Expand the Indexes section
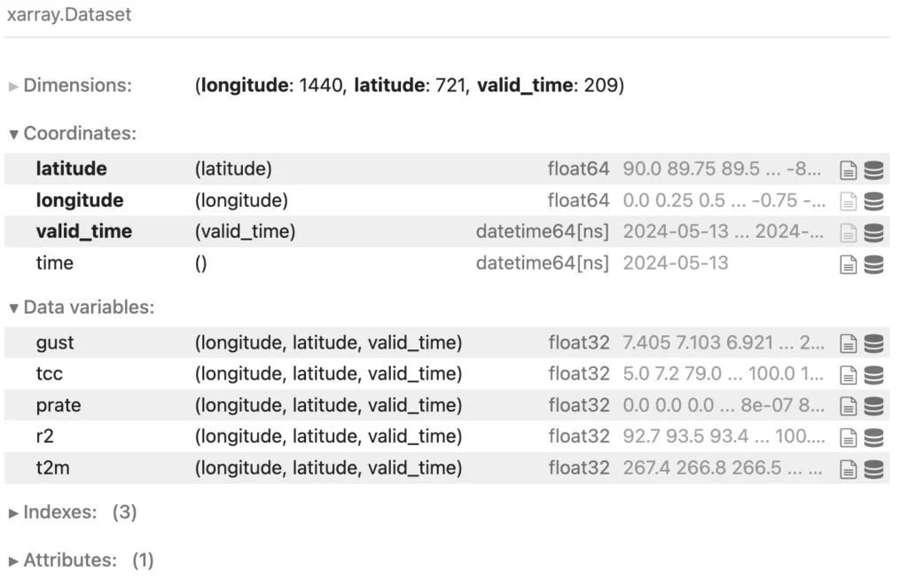Screen dimensions: 908x588 tap(62, 513)
